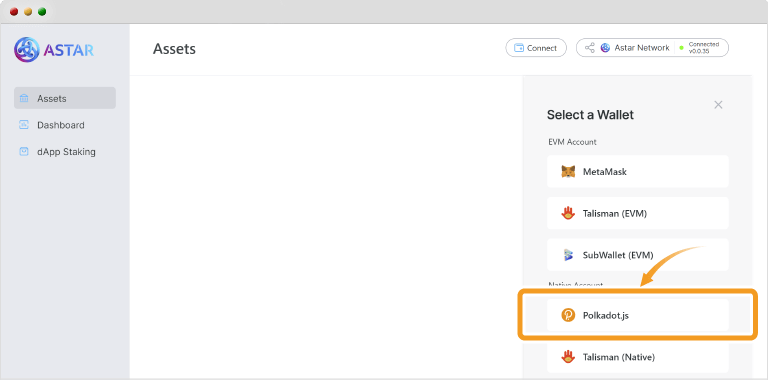Click the Connect wallet button

(x=536, y=48)
